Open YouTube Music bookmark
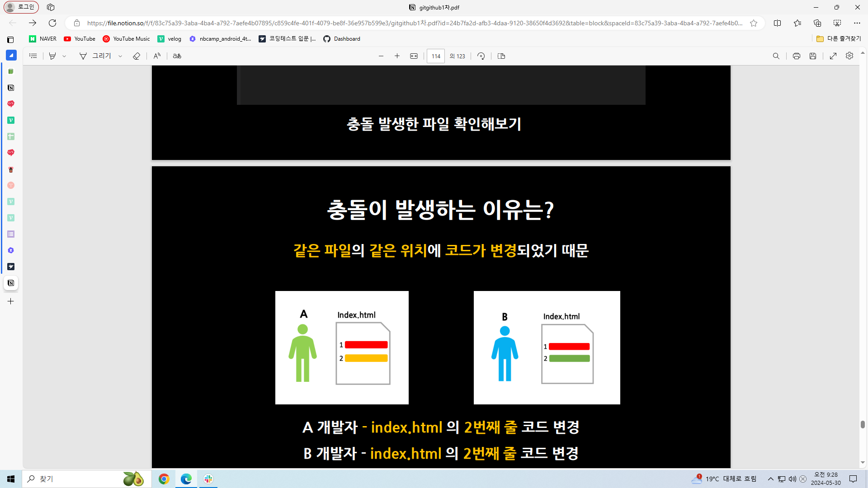The width and height of the screenshot is (868, 488). [127, 39]
